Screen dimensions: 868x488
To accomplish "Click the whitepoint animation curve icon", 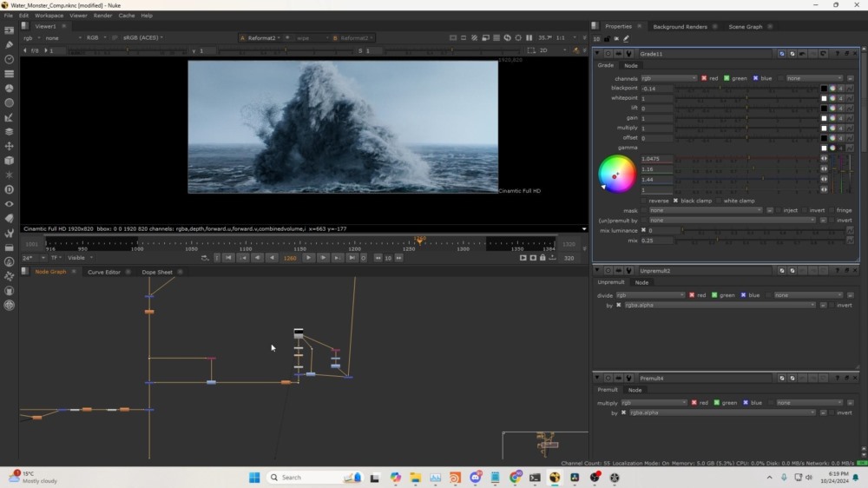I will 850,98.
